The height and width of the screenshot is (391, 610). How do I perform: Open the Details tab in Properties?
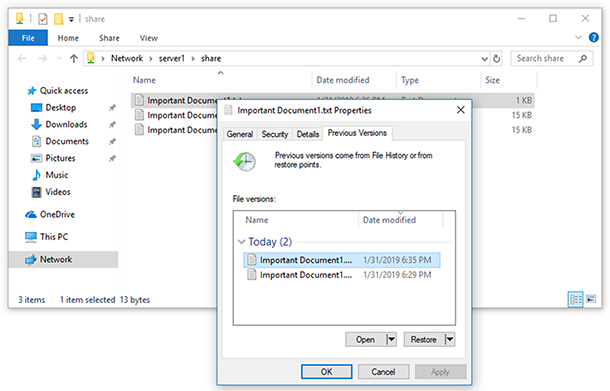tap(308, 134)
